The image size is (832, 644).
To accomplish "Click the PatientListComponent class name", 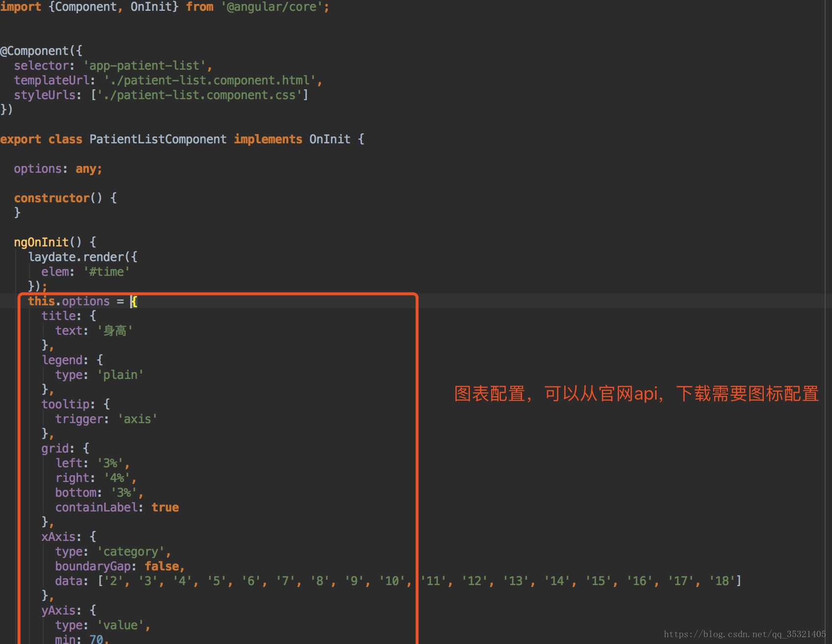I will [x=158, y=139].
